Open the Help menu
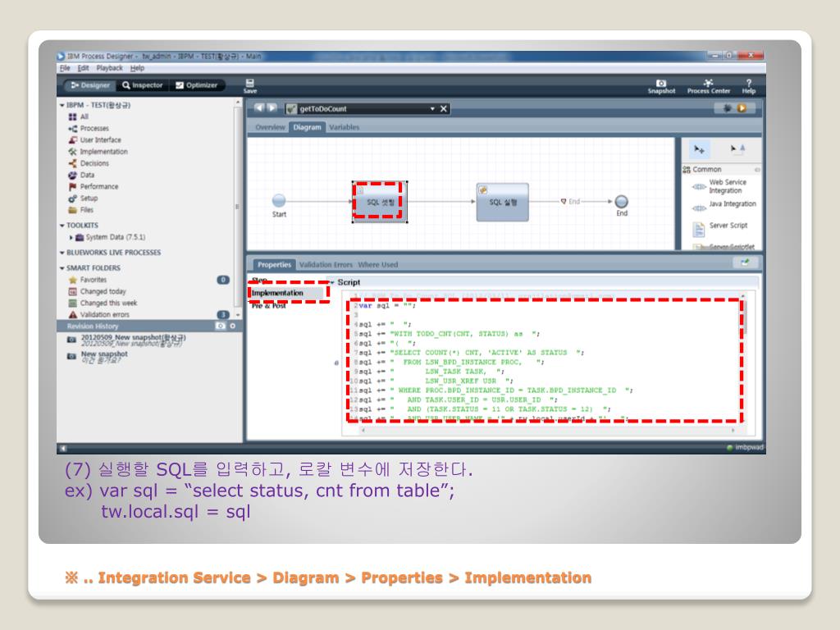Image resolution: width=840 pixels, height=630 pixels. 137,68
